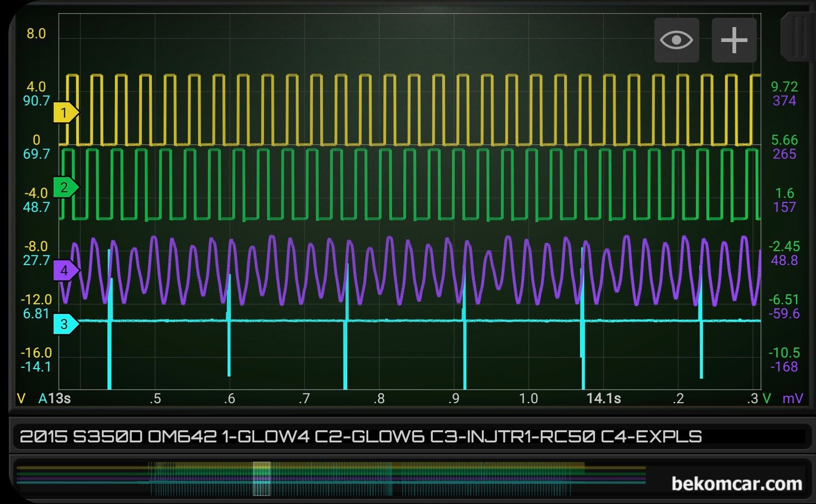Click the green V unit label
Screen dimensions: 816x504
(766, 398)
